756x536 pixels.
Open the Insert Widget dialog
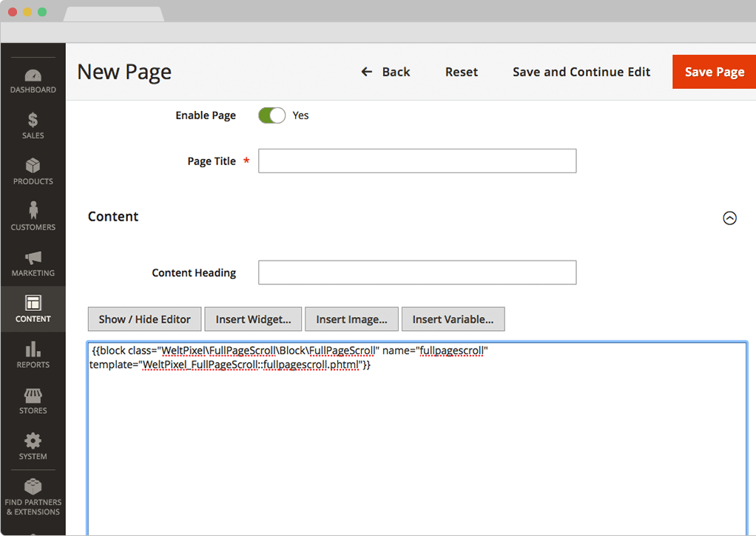(x=253, y=319)
